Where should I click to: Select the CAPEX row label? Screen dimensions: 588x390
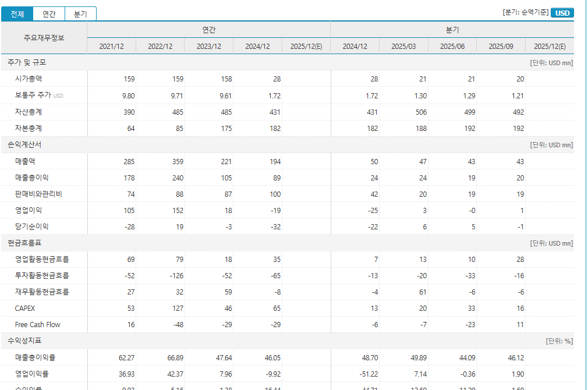[x=24, y=308]
